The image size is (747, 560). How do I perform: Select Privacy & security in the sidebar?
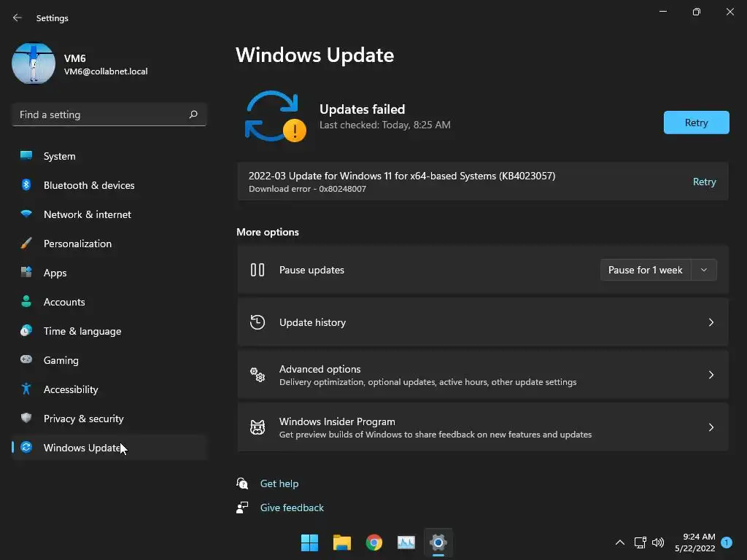109,419
